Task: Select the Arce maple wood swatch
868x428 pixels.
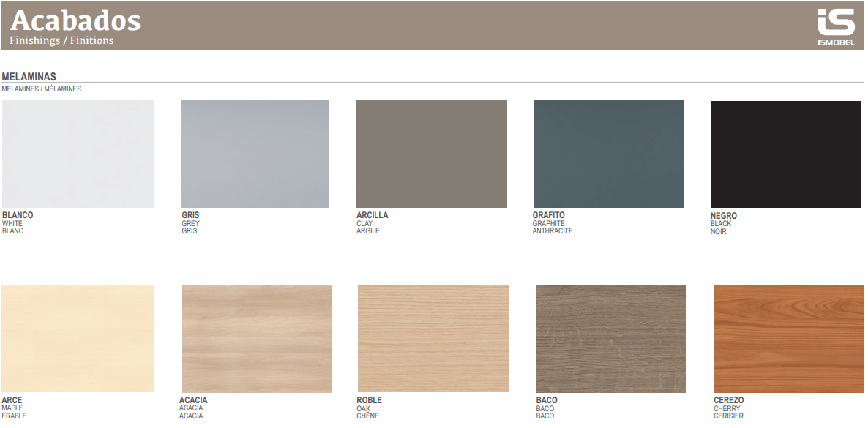Action: (x=78, y=339)
